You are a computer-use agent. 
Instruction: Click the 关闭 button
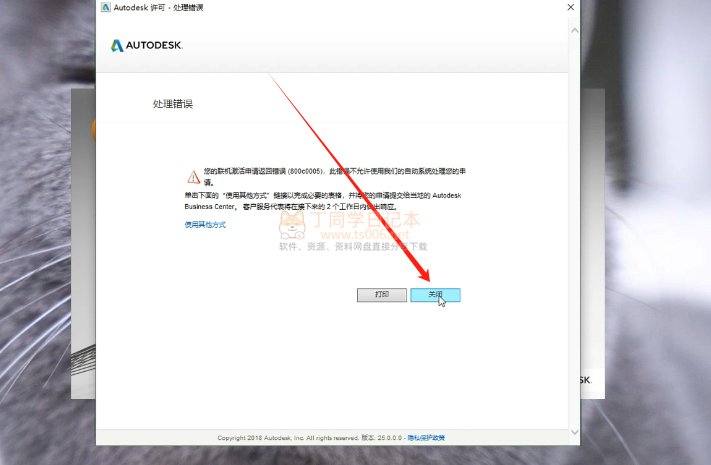(x=435, y=295)
